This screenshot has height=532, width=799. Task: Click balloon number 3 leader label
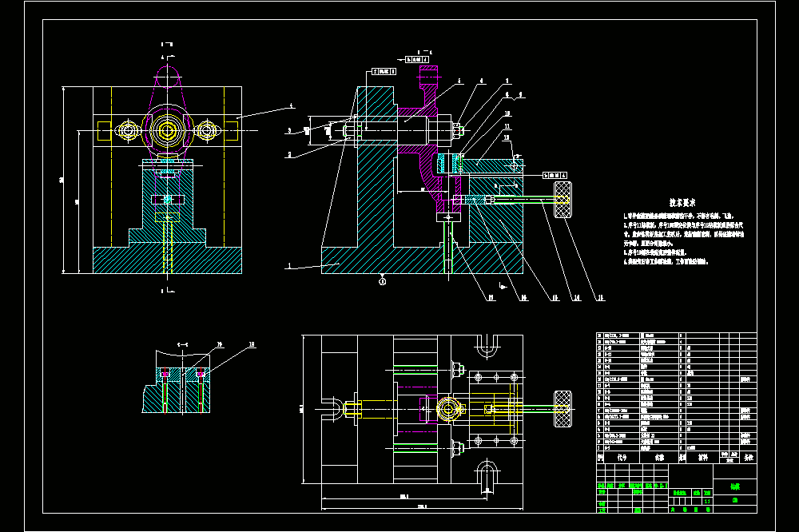(289, 130)
